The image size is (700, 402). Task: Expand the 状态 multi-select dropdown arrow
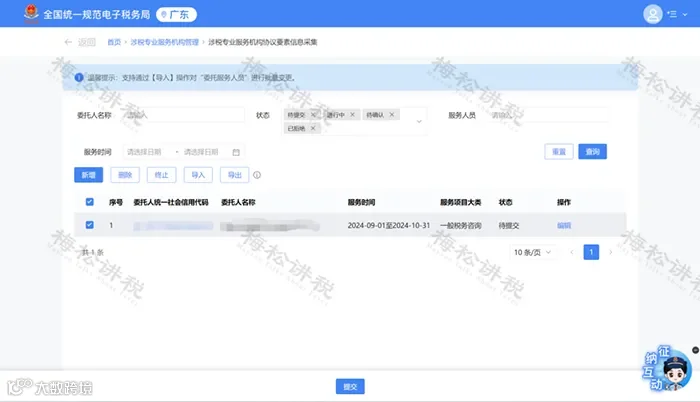[419, 121]
